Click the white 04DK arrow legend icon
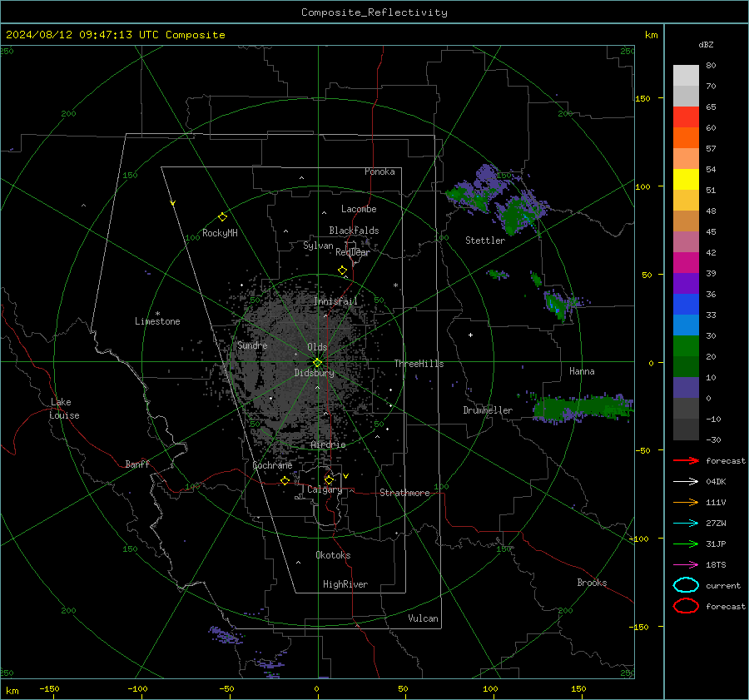This screenshot has width=749, height=700. click(686, 482)
